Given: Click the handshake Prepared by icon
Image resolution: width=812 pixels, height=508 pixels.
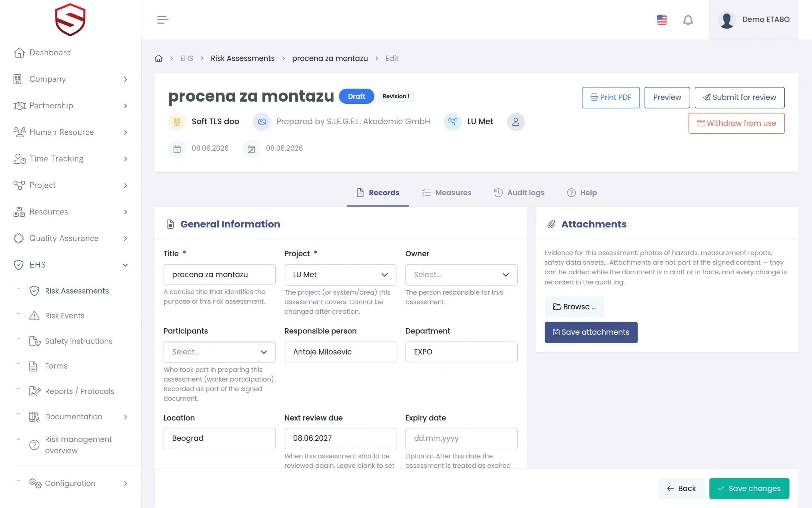Looking at the screenshot, I should pos(262,122).
